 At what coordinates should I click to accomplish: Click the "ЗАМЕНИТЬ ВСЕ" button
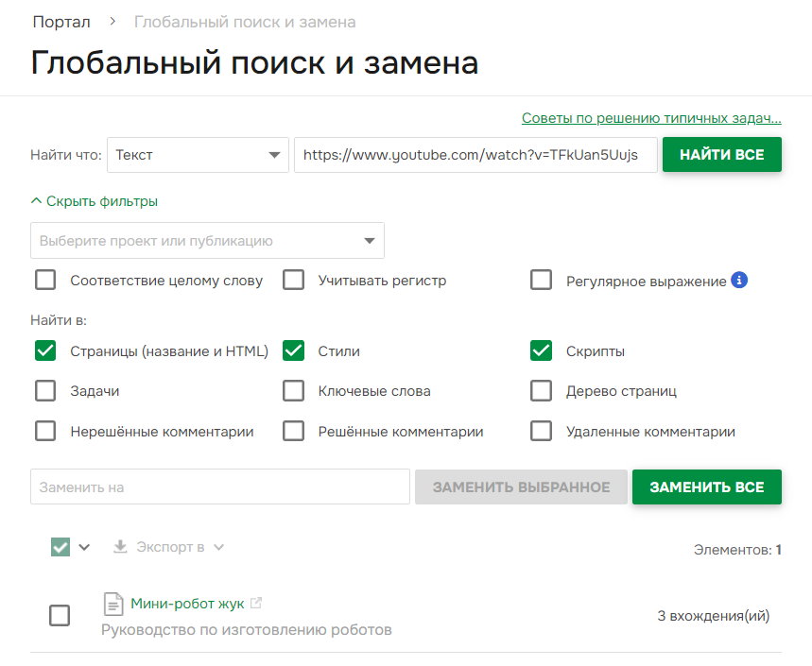[x=706, y=487]
